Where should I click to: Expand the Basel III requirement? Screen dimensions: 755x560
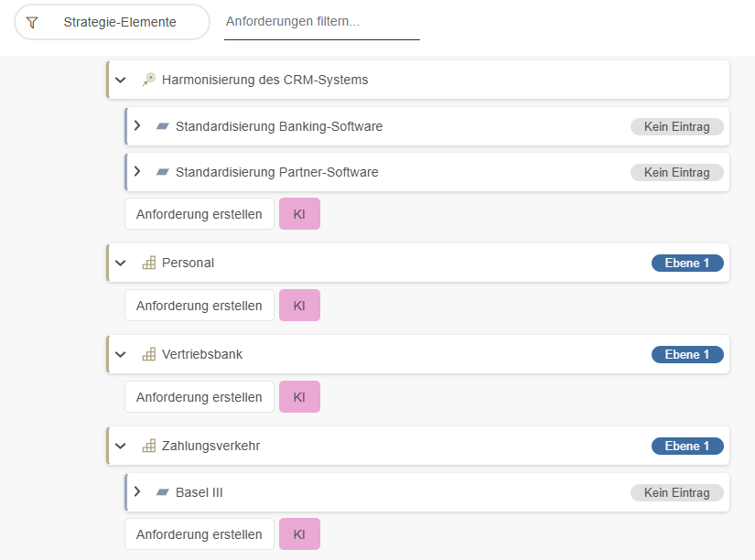click(137, 492)
